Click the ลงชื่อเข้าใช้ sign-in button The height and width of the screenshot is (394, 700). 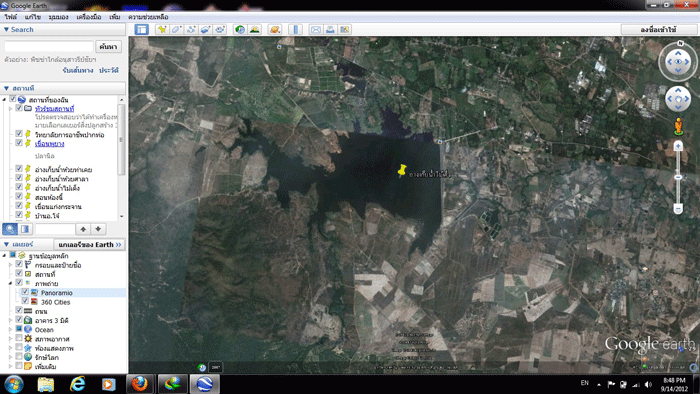click(658, 29)
